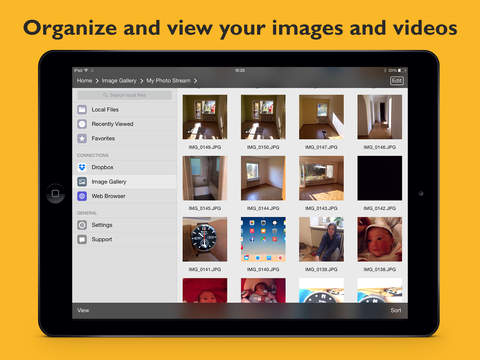Open the Settings gear icon
This screenshot has height=360, width=480.
pos(82,225)
